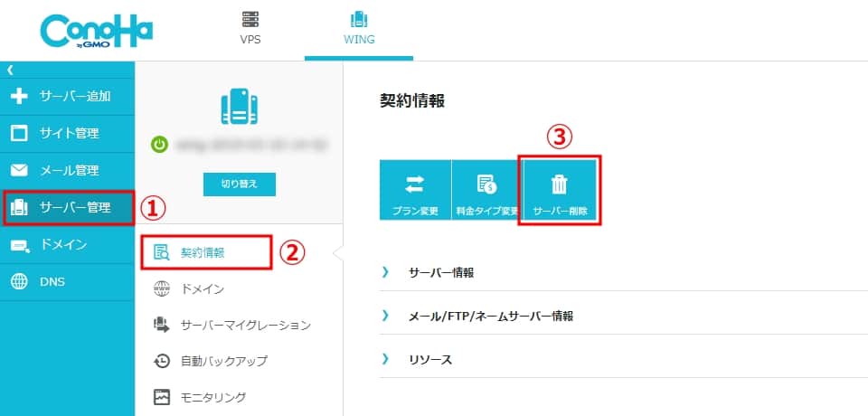The height and width of the screenshot is (416, 868).
Task: Click the large server illustration icon
Action: pyautogui.click(x=239, y=107)
